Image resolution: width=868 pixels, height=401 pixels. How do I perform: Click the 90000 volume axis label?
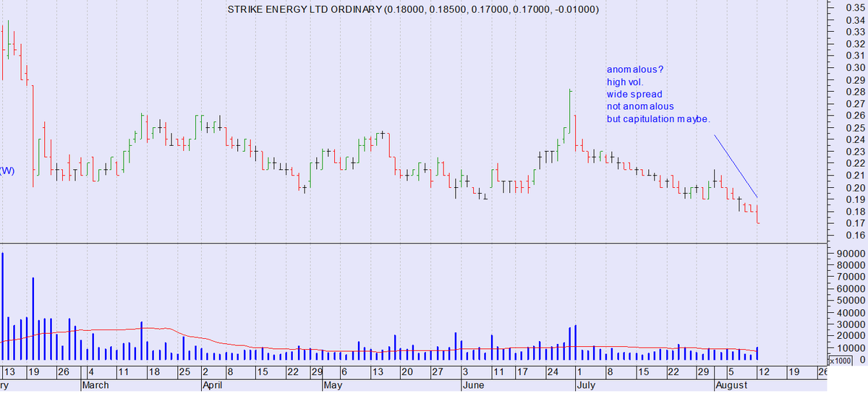click(851, 254)
